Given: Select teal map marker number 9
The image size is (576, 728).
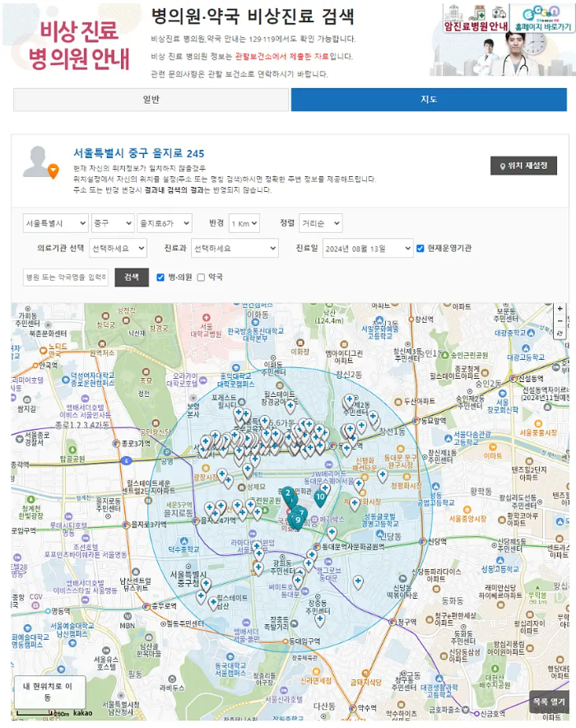Looking at the screenshot, I should tap(298, 521).
